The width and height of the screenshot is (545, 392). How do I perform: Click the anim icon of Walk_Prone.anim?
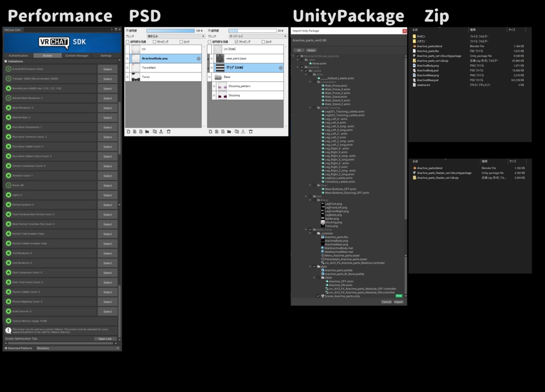pyautogui.click(x=323, y=86)
